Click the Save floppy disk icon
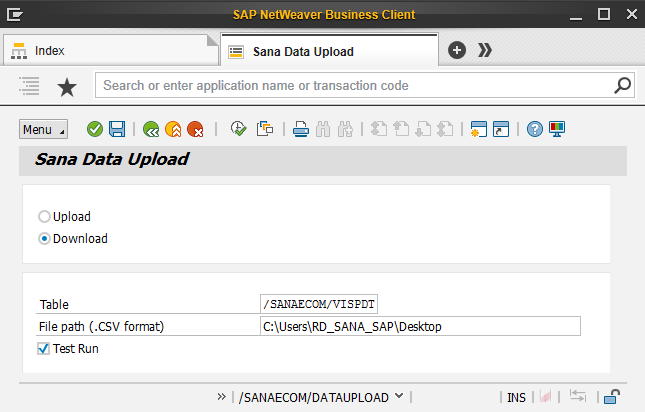 [x=117, y=129]
